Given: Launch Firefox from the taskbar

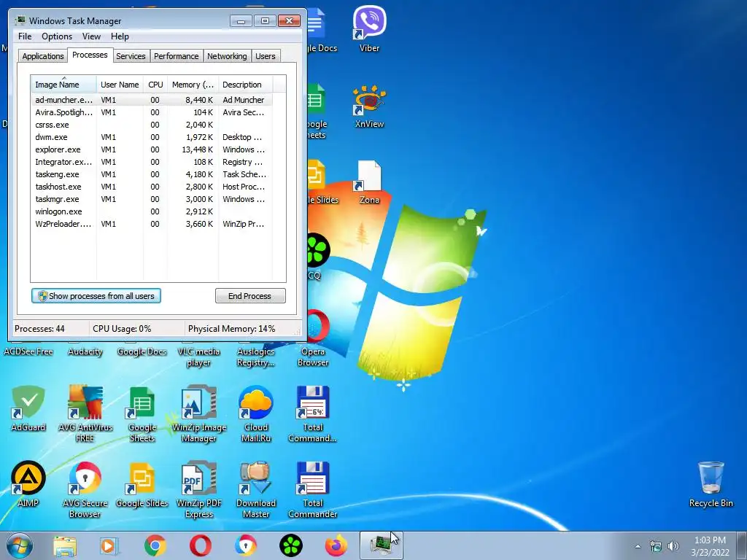Looking at the screenshot, I should click(x=336, y=546).
